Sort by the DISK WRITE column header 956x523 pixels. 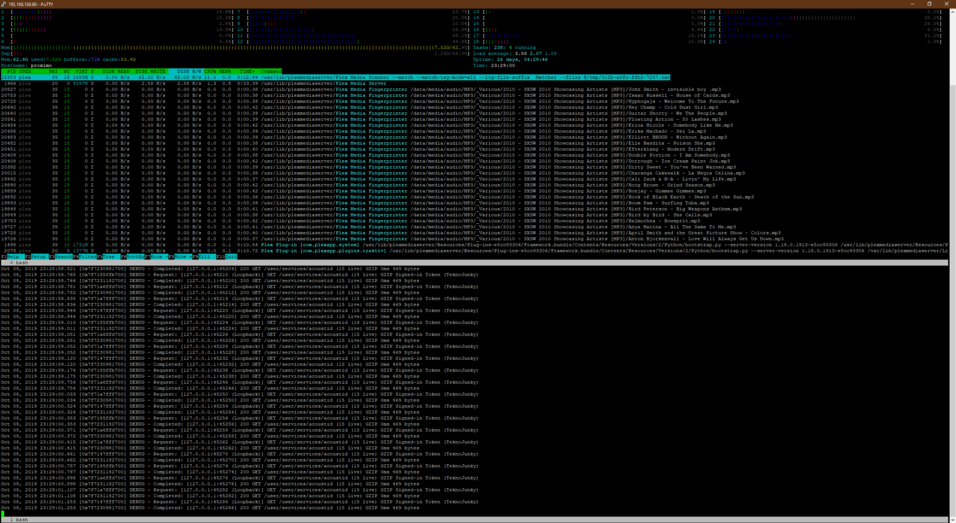point(151,71)
